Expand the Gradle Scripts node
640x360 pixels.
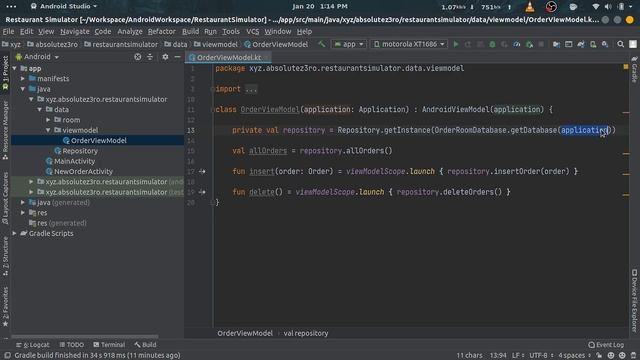pos(15,233)
